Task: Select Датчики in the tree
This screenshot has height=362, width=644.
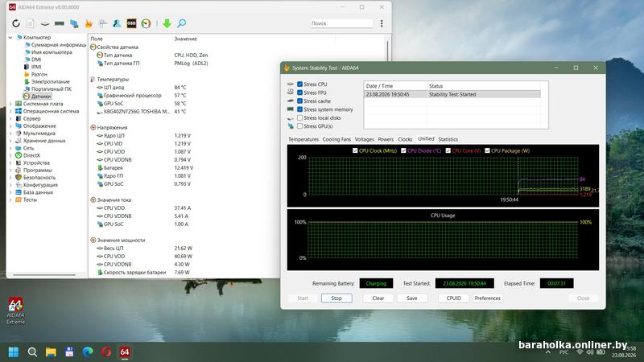Action: [x=41, y=97]
